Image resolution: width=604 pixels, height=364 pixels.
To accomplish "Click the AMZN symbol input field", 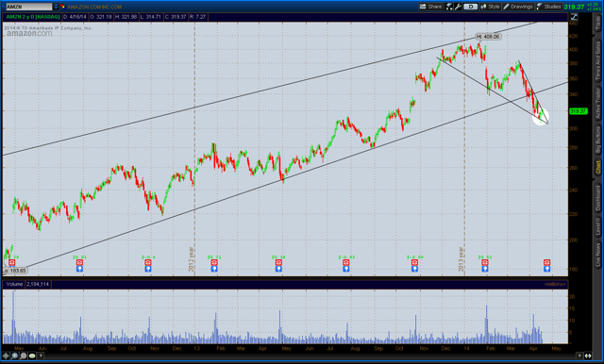I will pyautogui.click(x=29, y=7).
